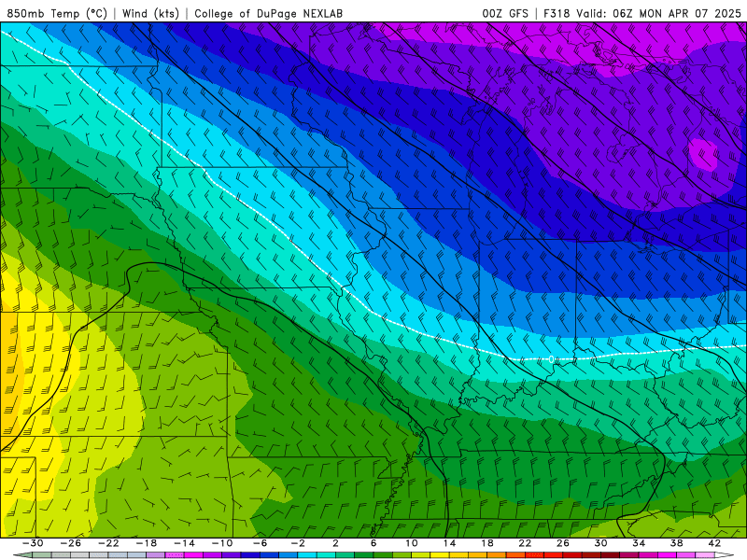
Task: Click the "30" value on the temperature scale
Action: point(600,543)
